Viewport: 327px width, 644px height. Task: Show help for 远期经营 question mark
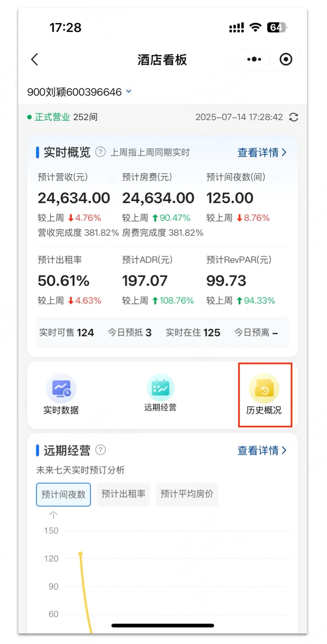pyautogui.click(x=101, y=450)
